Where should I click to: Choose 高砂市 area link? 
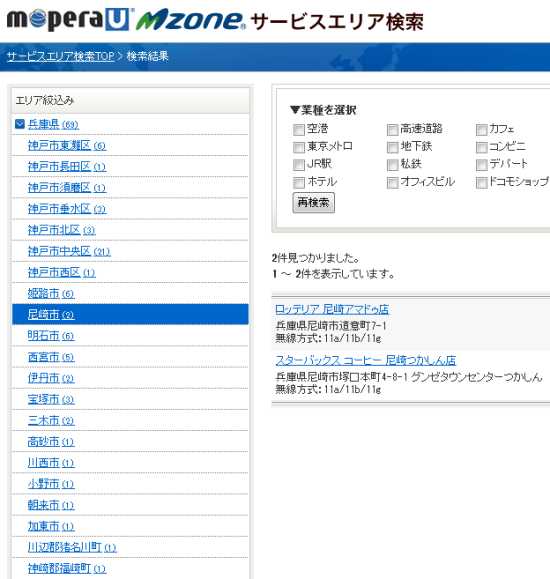(51, 442)
